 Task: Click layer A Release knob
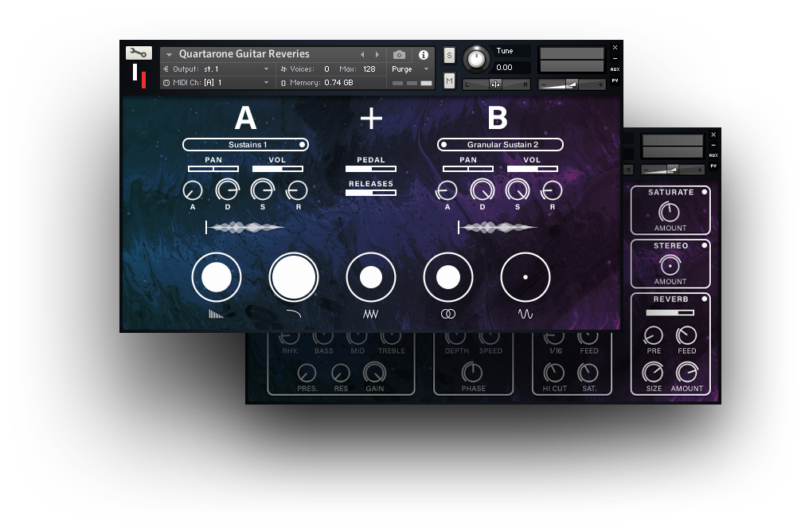tap(297, 190)
